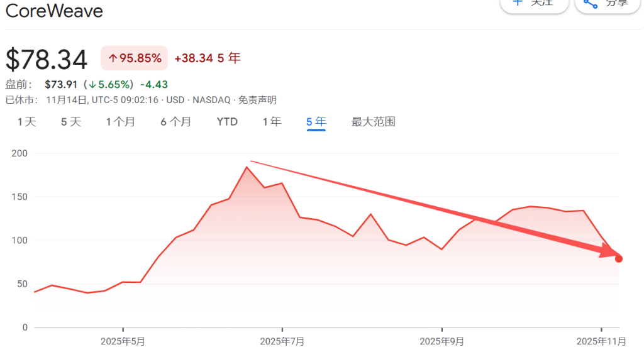
Task: Click the share icon at top right
Action: point(590,3)
